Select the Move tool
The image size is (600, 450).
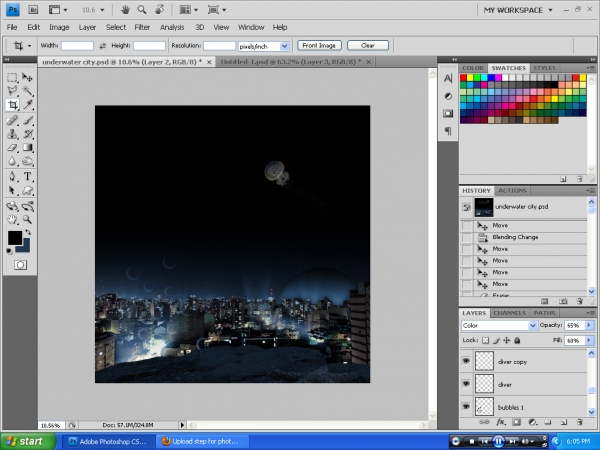point(27,78)
